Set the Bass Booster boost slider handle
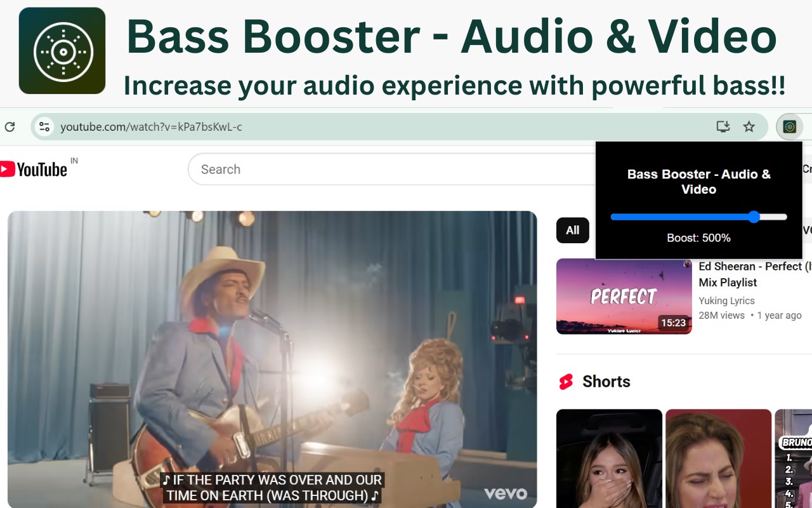Image resolution: width=812 pixels, height=508 pixels. pos(754,217)
